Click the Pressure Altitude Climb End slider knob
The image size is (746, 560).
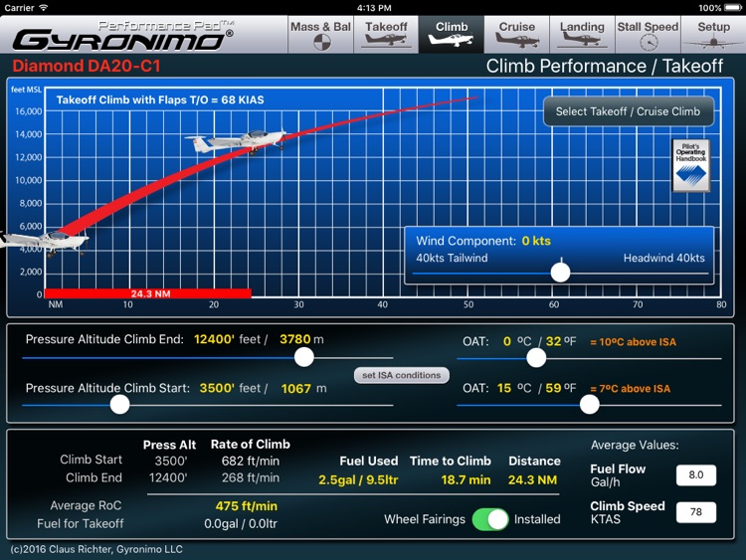[x=304, y=357]
